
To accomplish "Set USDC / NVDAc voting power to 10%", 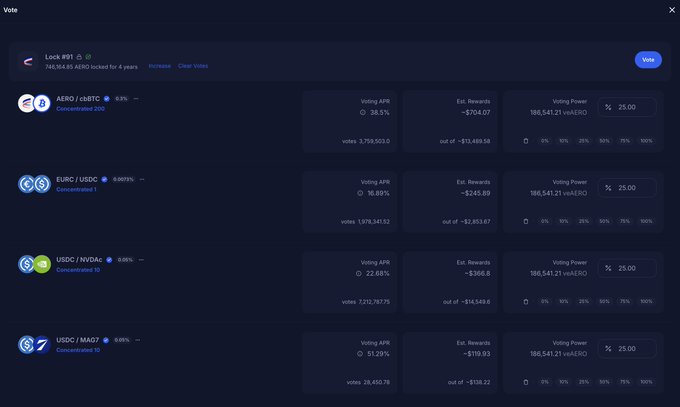I will click(564, 302).
